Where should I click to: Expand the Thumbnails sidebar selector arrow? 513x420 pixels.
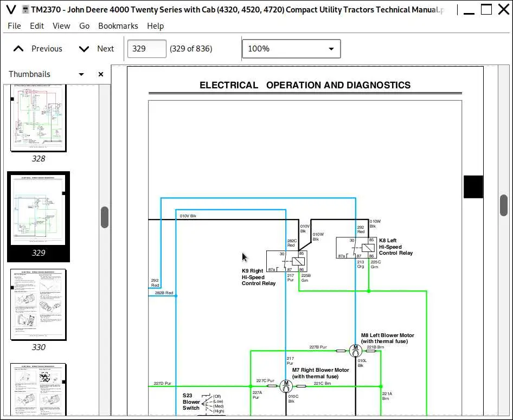pyautogui.click(x=81, y=74)
